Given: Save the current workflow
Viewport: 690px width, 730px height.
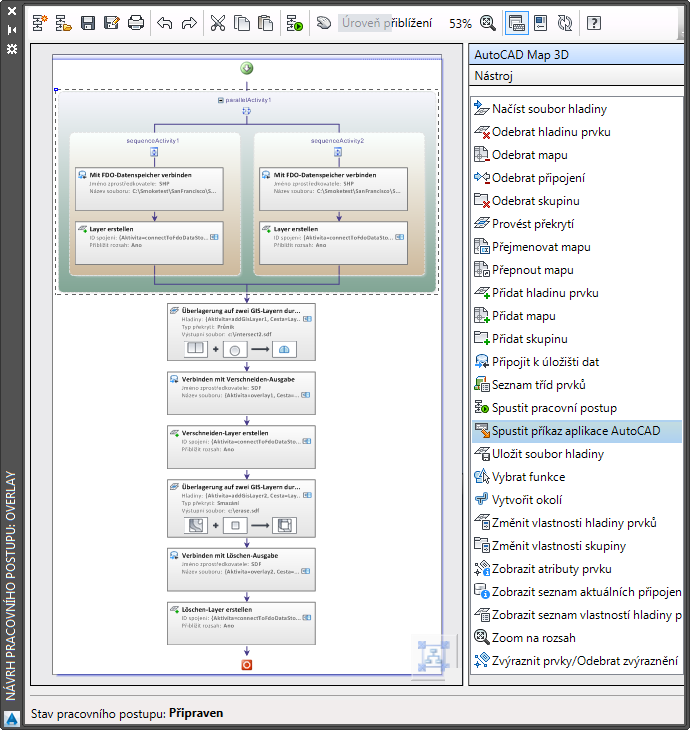Looking at the screenshot, I should (88, 23).
